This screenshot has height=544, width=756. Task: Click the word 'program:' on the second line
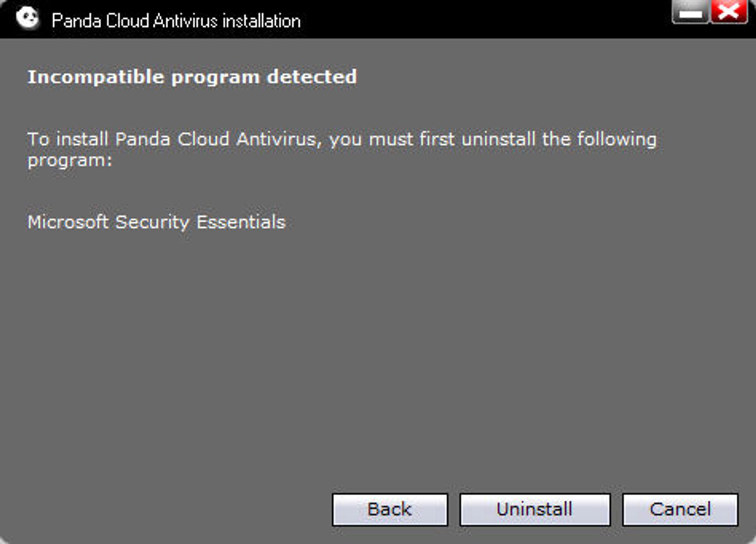click(x=70, y=161)
